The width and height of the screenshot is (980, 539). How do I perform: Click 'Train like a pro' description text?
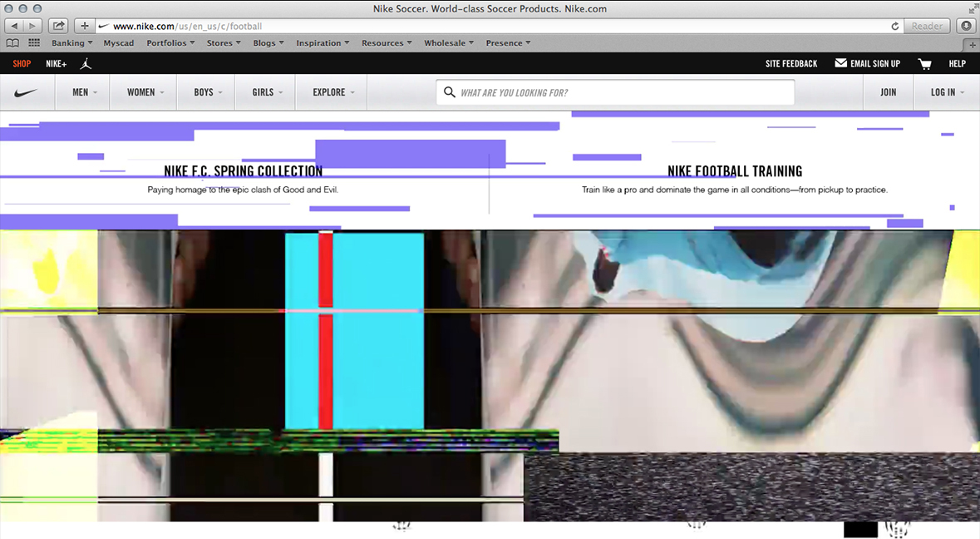(x=734, y=190)
